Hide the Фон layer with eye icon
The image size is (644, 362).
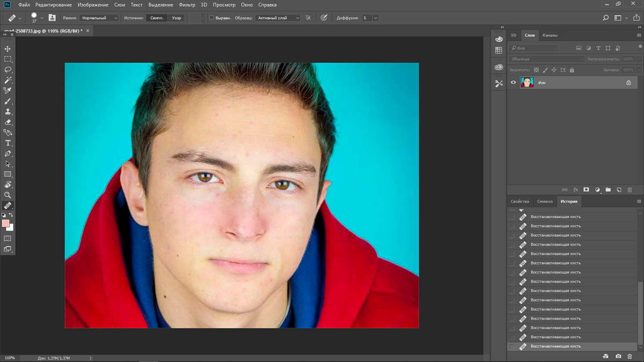pos(513,83)
